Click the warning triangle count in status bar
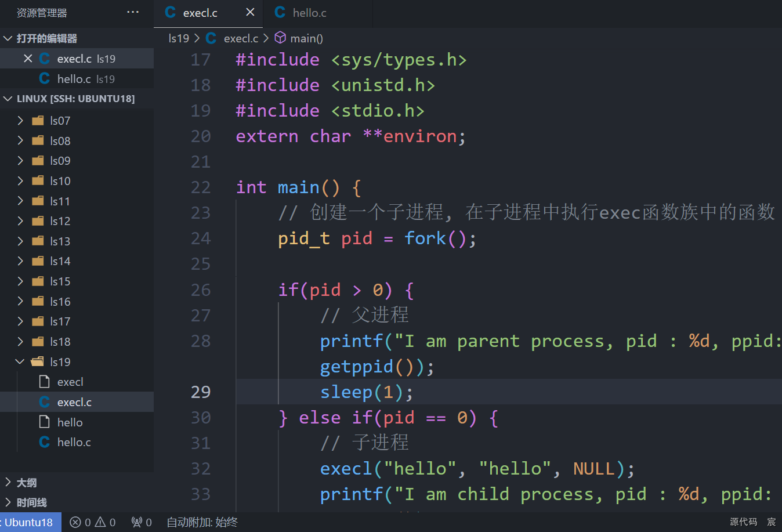The image size is (782, 532). (x=106, y=522)
